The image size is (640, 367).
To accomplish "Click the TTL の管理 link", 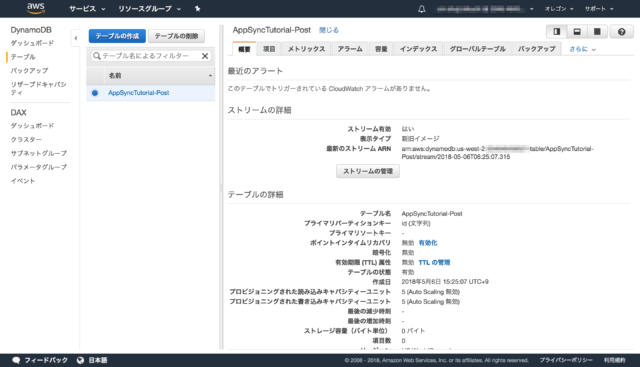I will pos(434,262).
